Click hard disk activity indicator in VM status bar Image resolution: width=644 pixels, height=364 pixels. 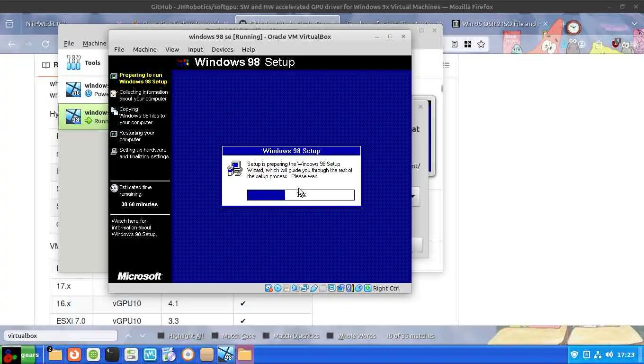point(268,288)
